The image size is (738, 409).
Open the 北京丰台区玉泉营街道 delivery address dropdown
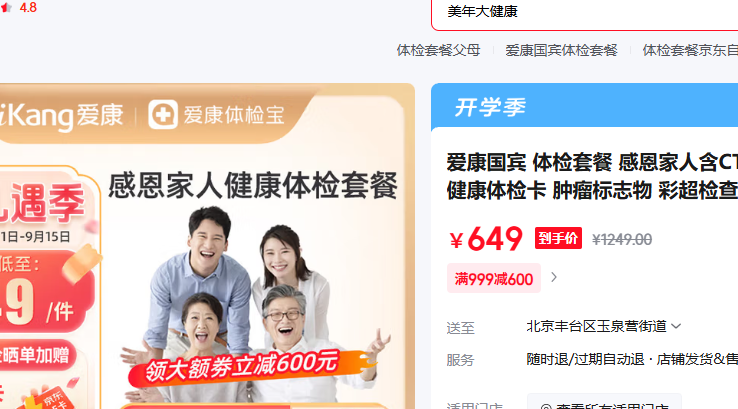[x=603, y=326]
